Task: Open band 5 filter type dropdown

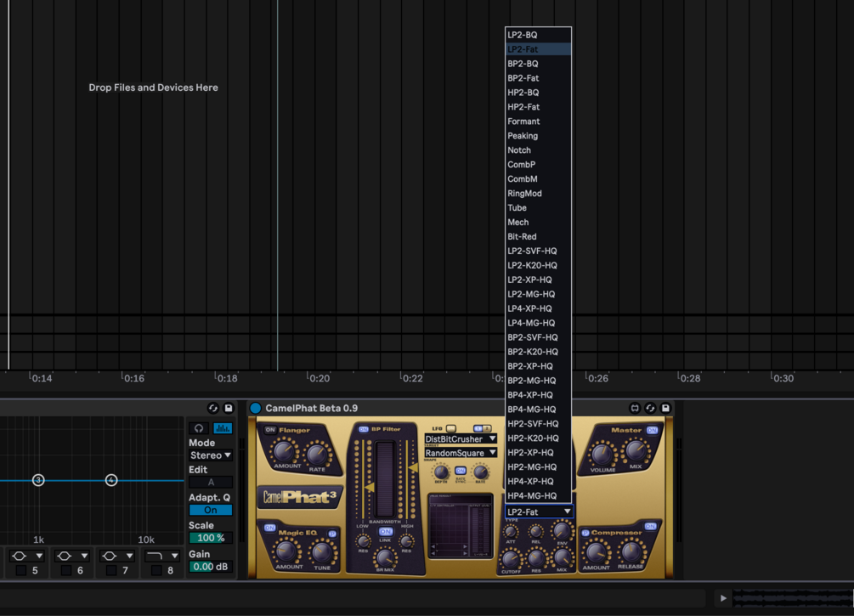Action: [x=26, y=556]
